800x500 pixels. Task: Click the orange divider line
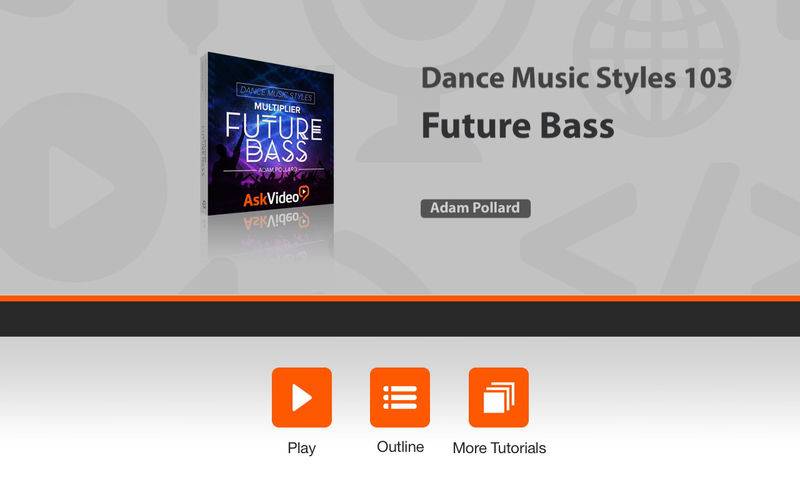[400, 298]
